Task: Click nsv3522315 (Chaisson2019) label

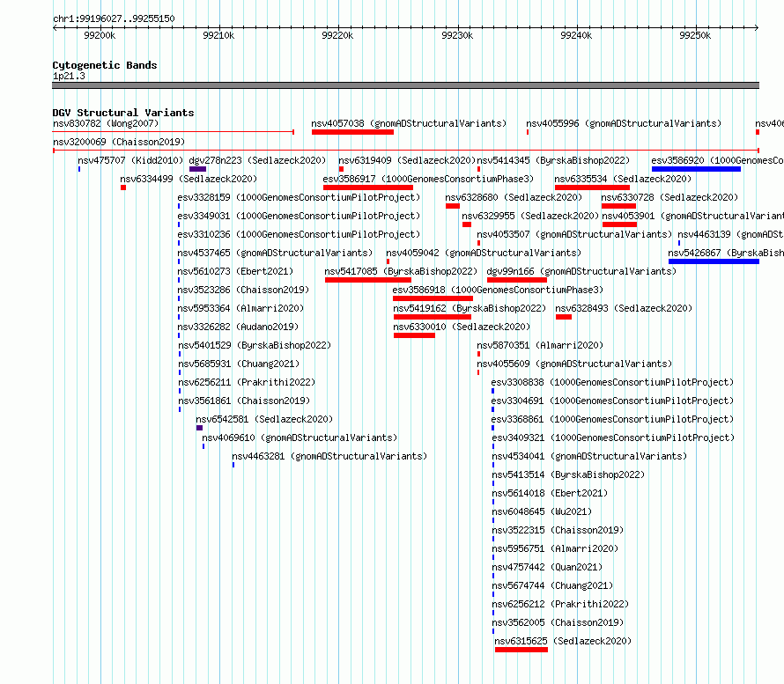Action: click(x=558, y=530)
